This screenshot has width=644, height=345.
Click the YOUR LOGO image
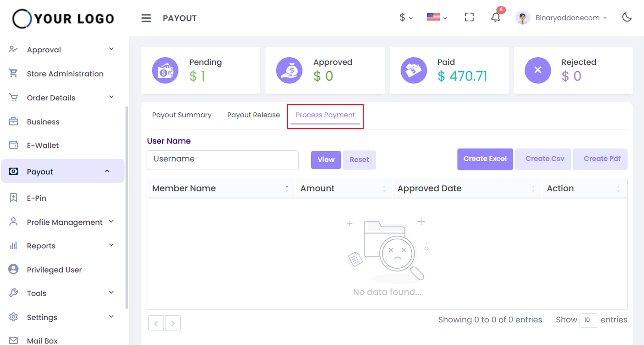[63, 18]
